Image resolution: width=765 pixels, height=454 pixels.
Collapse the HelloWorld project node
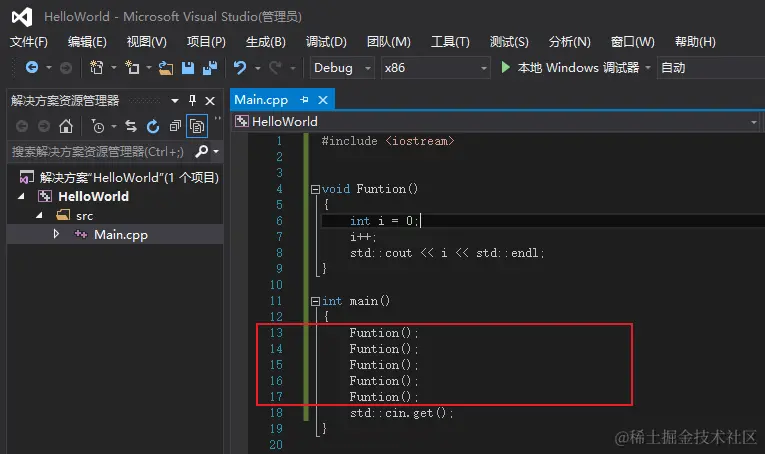pos(21,197)
